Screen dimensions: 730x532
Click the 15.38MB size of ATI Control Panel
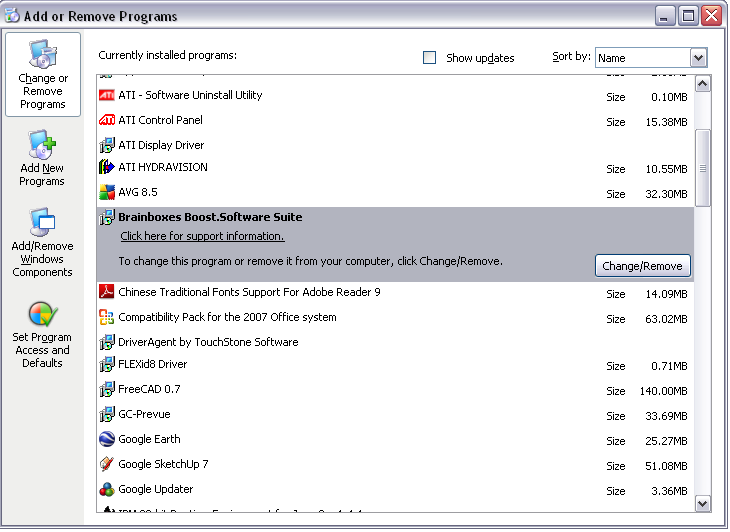click(666, 122)
